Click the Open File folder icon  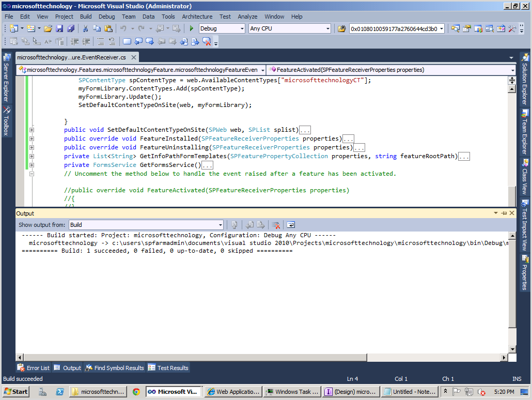[48, 29]
